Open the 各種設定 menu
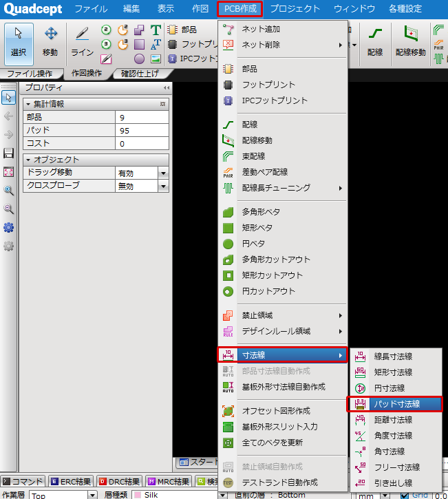Viewport: 448px width, 499px height. [x=405, y=9]
